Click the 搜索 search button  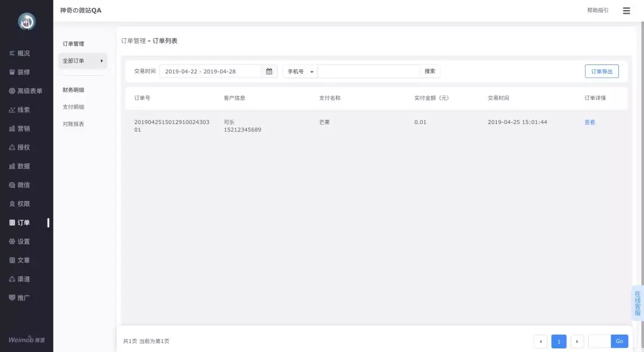(x=430, y=72)
